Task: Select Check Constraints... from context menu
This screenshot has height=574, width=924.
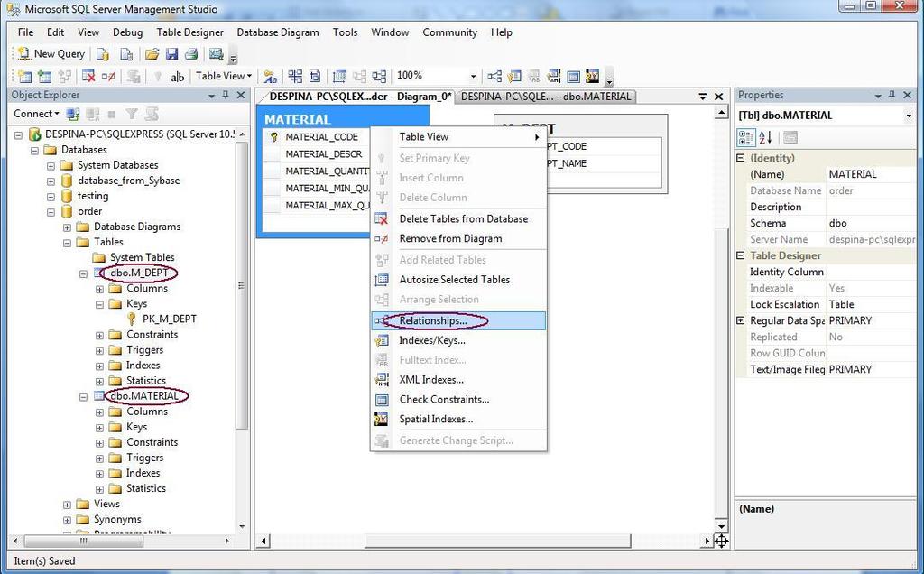Action: point(458,399)
